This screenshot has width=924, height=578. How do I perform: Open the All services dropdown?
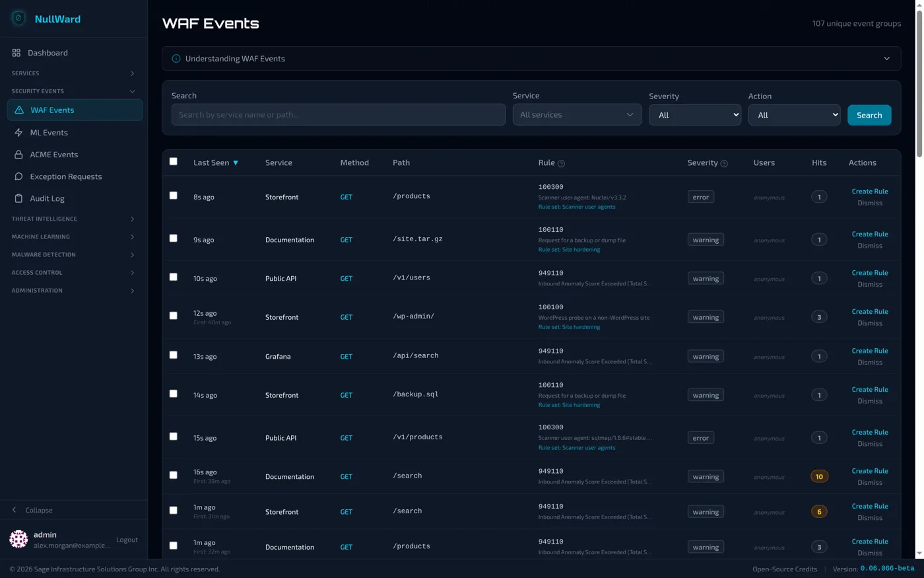click(x=577, y=115)
